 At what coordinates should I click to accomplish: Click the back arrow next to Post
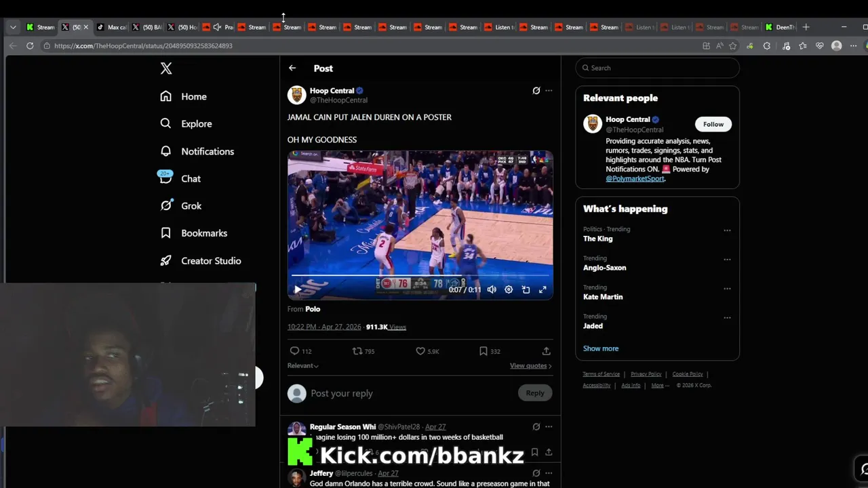[292, 68]
